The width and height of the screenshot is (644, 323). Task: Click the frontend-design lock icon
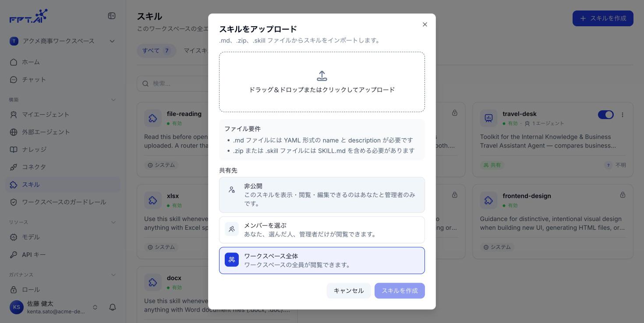tap(623, 195)
